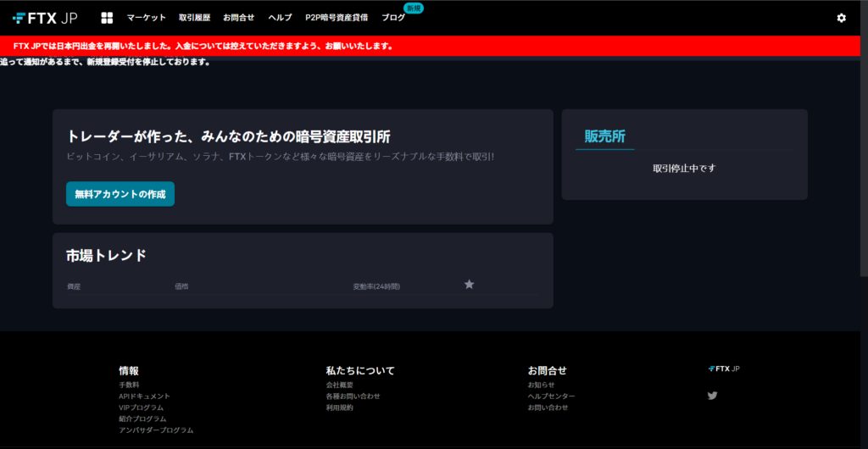Open the お知らせ footer link
The image size is (868, 449).
click(541, 385)
